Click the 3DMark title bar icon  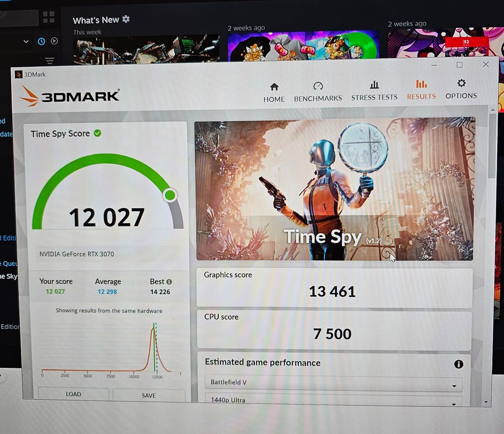click(18, 75)
